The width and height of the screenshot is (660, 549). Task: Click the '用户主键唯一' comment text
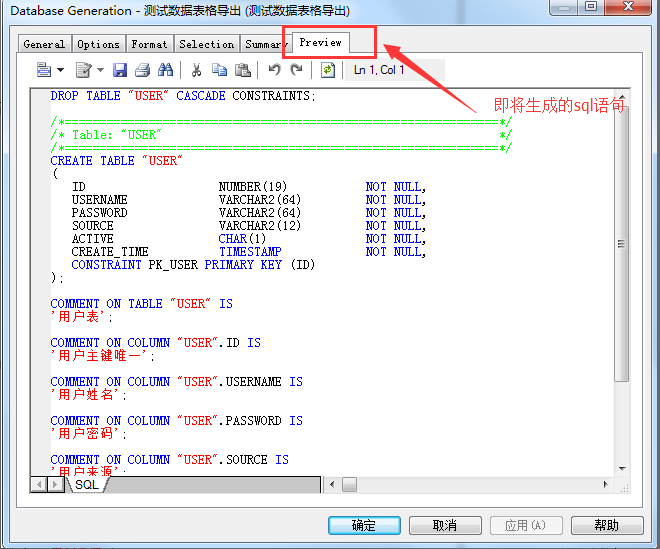(x=102, y=356)
